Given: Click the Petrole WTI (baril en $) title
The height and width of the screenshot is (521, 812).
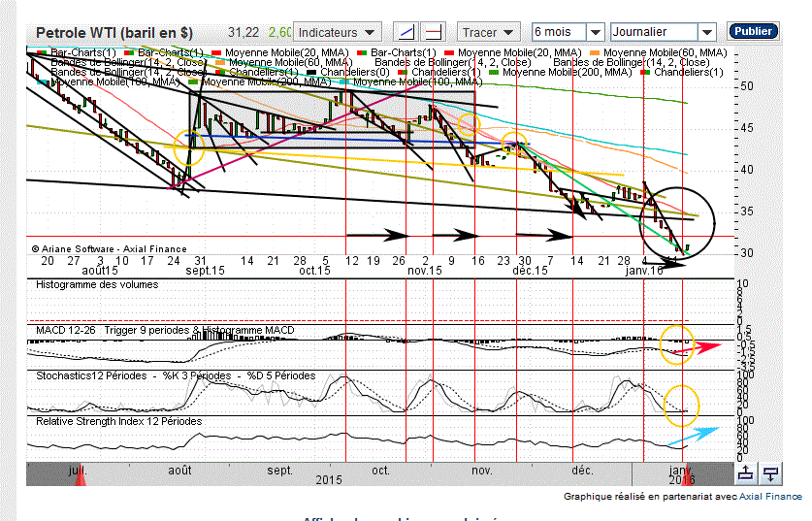Looking at the screenshot, I should click(114, 33).
